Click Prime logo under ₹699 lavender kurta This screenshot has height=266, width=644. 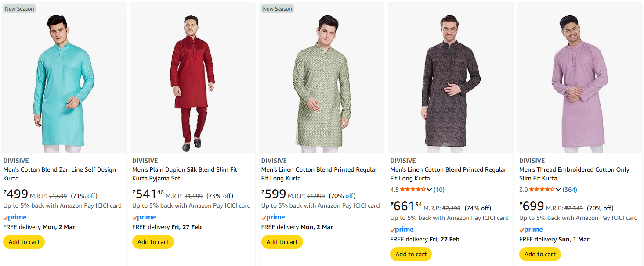531,230
